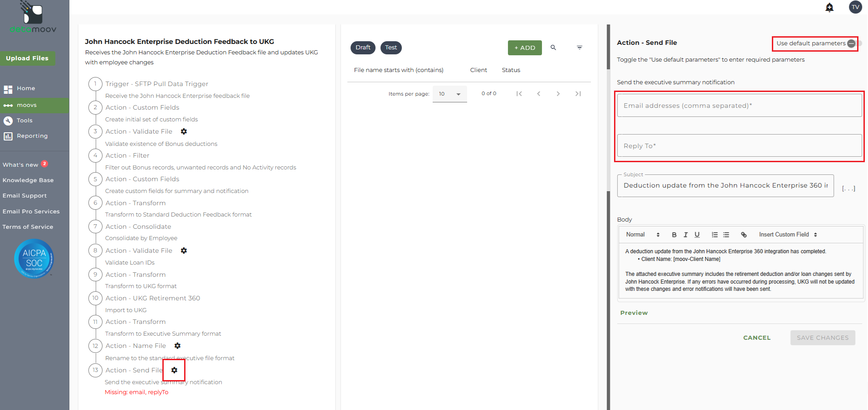Click CANCEL button
Viewport: 868px width, 410px height.
tap(757, 338)
